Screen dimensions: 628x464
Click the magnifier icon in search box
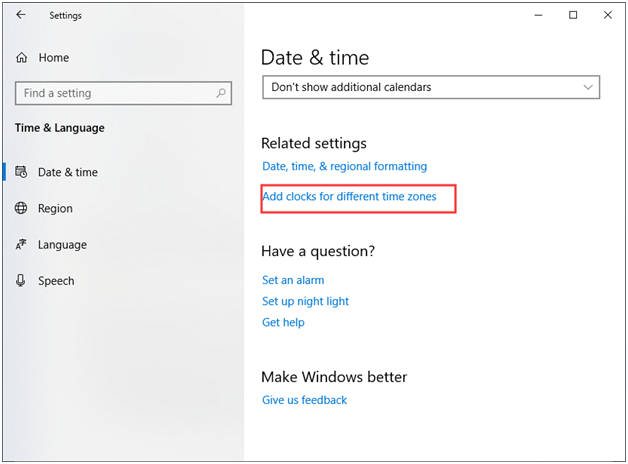(222, 93)
